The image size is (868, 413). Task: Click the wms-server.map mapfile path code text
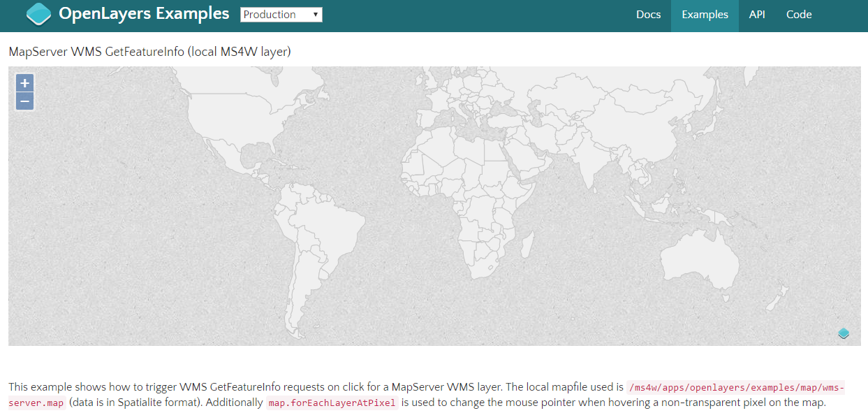coord(426,395)
